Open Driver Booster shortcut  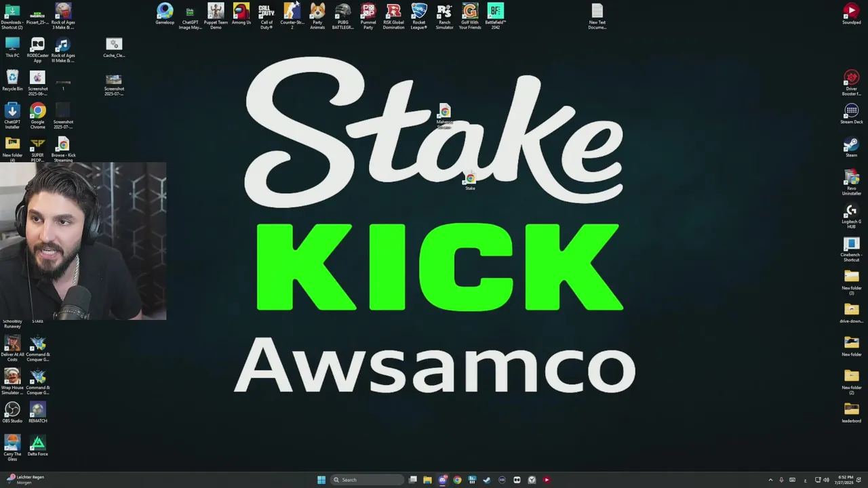(x=851, y=83)
